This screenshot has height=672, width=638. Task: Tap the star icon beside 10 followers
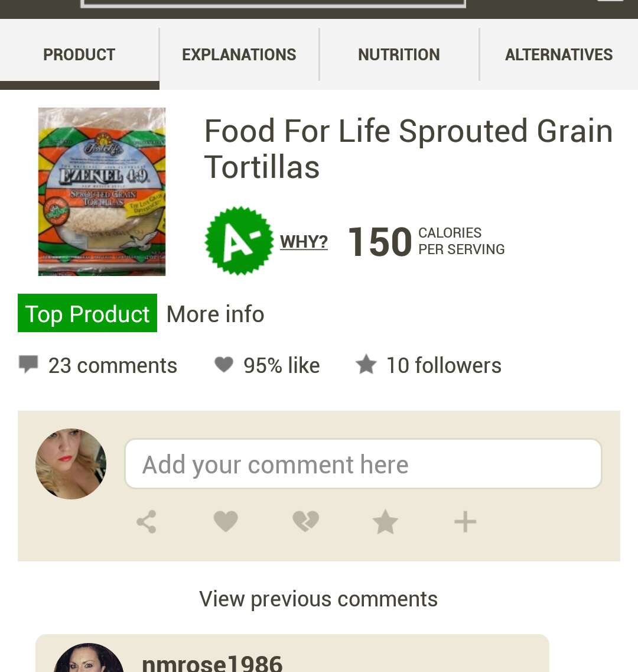(x=366, y=364)
